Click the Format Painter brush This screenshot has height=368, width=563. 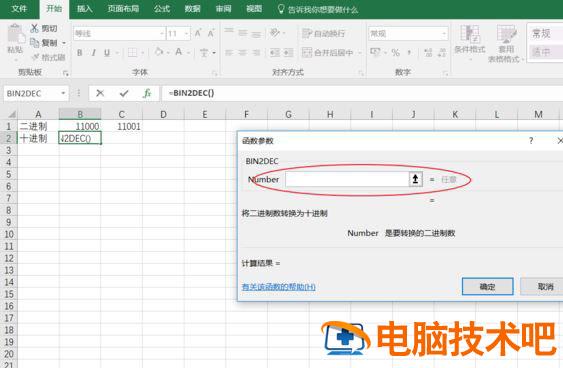click(35, 57)
